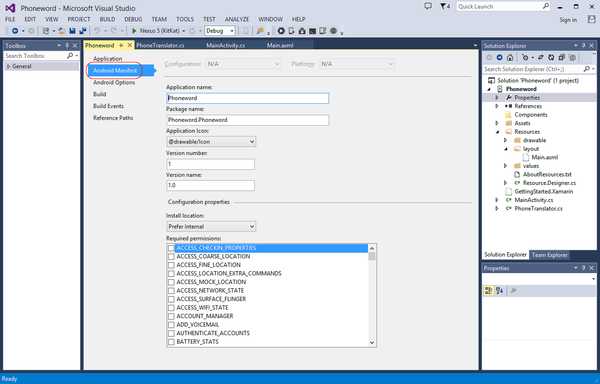Open the Debug configuration dropdown
600x384 pixels.
tap(220, 31)
